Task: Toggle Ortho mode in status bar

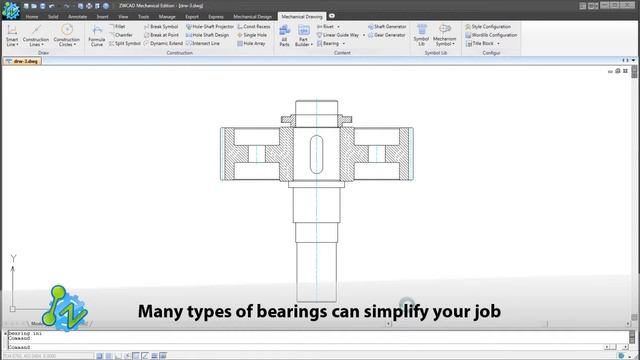Action: coord(118,356)
